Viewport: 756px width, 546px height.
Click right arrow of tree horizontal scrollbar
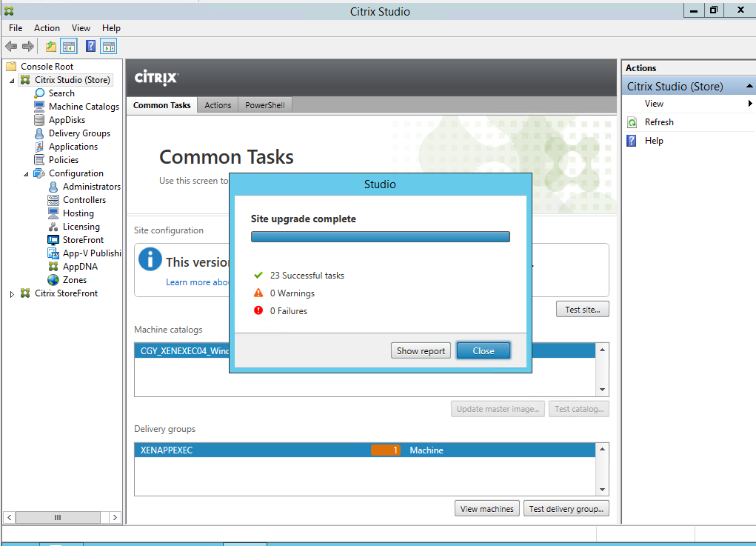pos(115,517)
